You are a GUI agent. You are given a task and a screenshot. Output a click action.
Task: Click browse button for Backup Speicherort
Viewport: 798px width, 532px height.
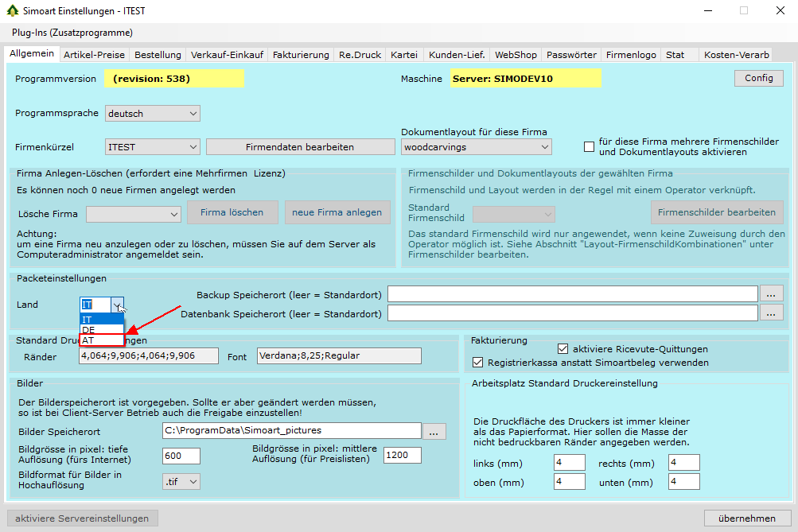pos(771,294)
